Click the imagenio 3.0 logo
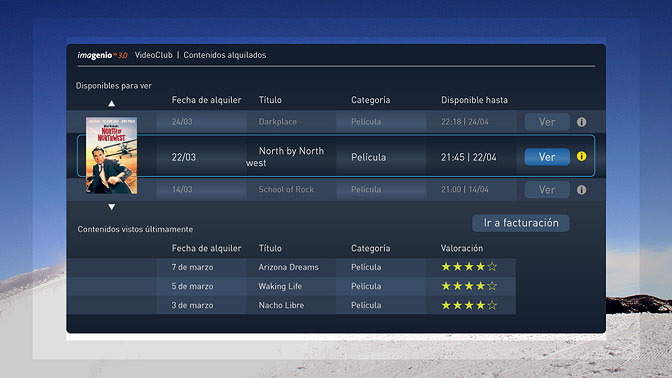 tap(102, 55)
